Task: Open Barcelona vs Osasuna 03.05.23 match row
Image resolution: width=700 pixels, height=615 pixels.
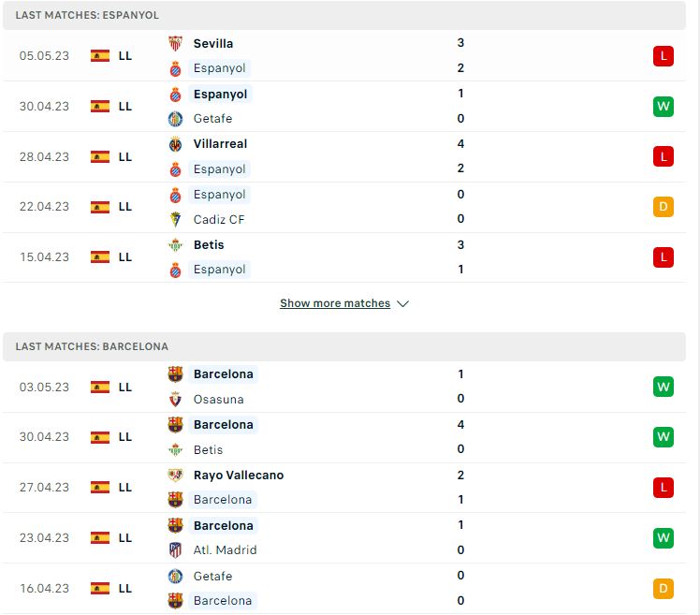Action: coord(344,387)
